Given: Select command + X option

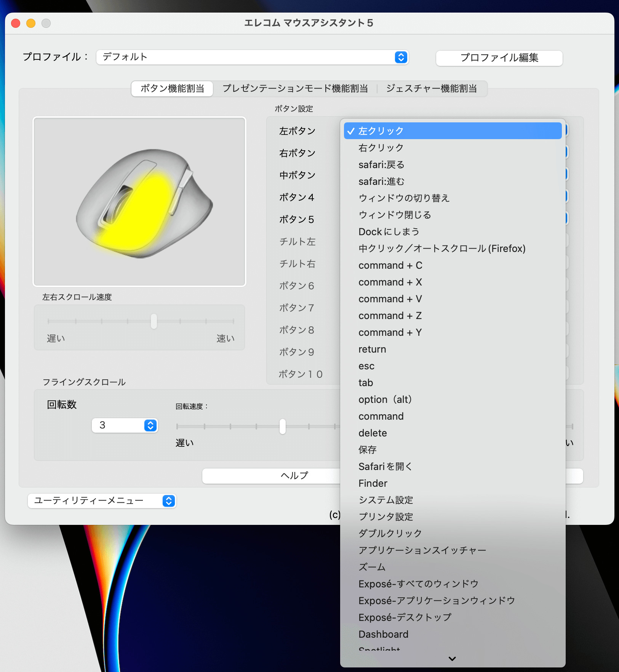Looking at the screenshot, I should [x=453, y=282].
